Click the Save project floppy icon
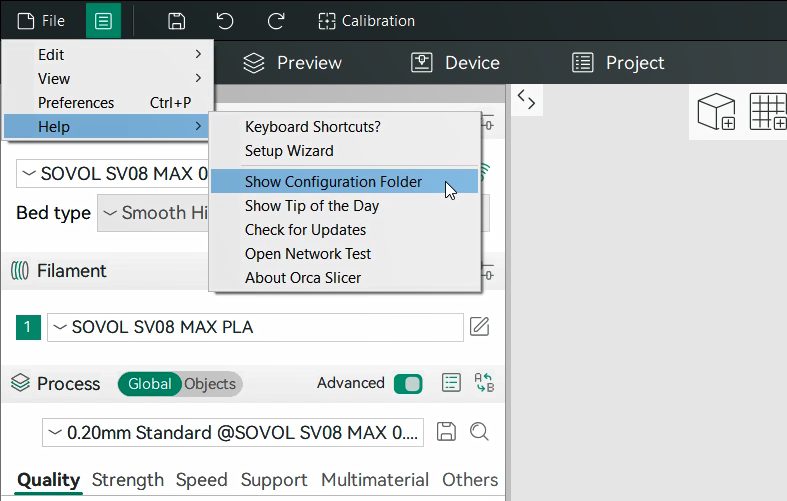Viewport: 787px width, 501px height. click(x=177, y=21)
